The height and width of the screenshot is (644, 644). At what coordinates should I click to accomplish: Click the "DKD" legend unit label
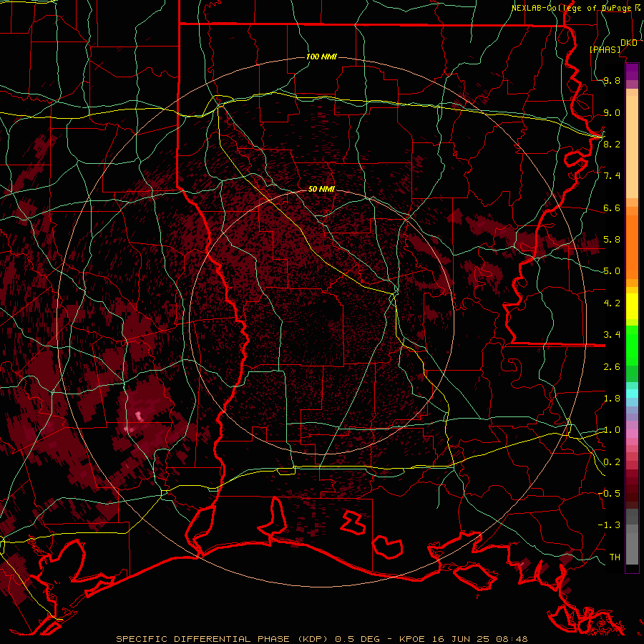coord(629,43)
